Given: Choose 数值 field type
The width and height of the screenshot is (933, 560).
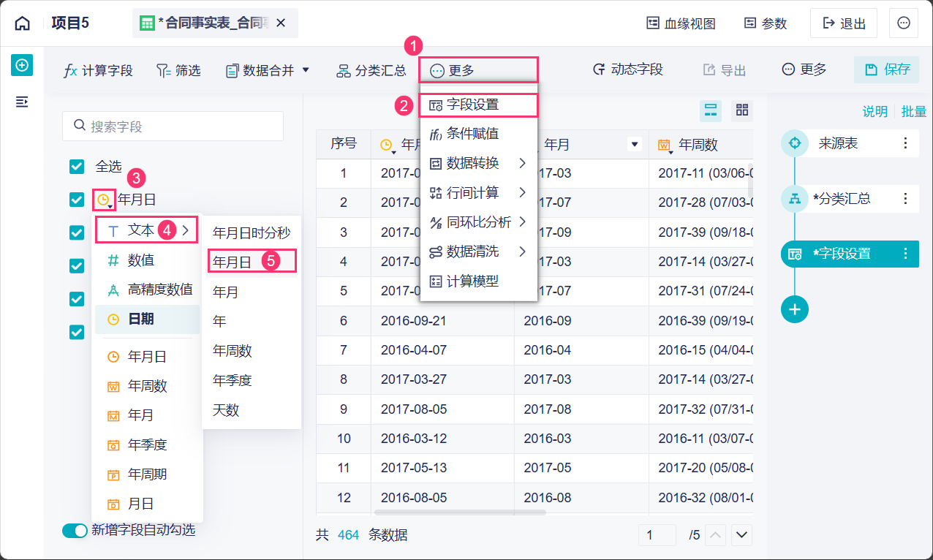Looking at the screenshot, I should pos(147,260).
